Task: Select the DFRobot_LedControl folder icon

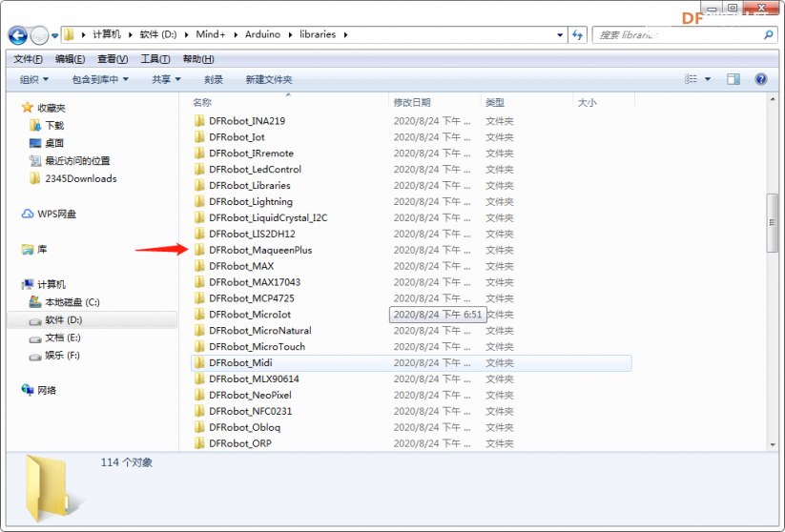Action: pyautogui.click(x=199, y=169)
